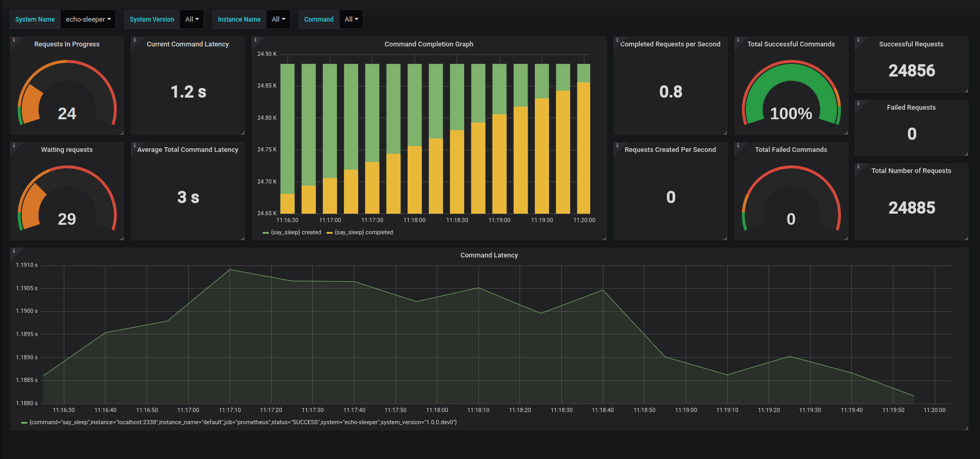Viewport: 980px width, 459px height.
Task: Open the Command All dropdown
Action: 351,20
